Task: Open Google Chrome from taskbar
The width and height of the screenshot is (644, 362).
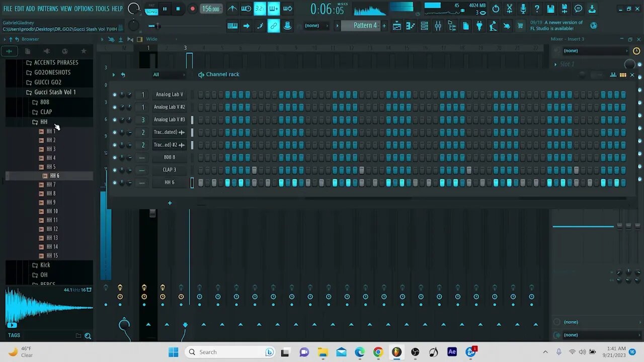Action: tap(378, 352)
